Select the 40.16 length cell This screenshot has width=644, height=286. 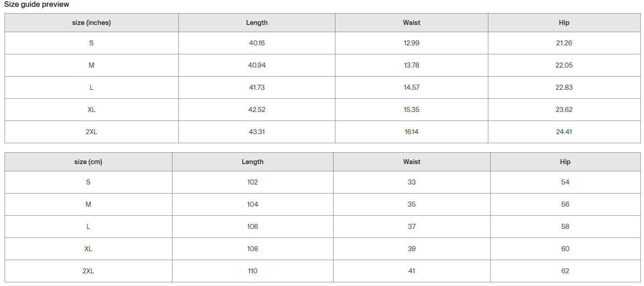pyautogui.click(x=257, y=43)
